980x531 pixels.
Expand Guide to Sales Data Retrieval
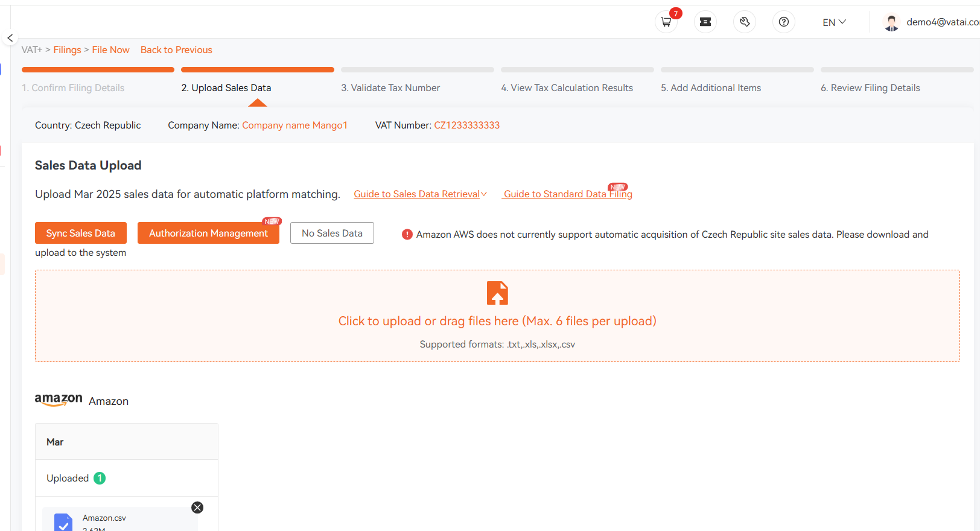tap(420, 194)
